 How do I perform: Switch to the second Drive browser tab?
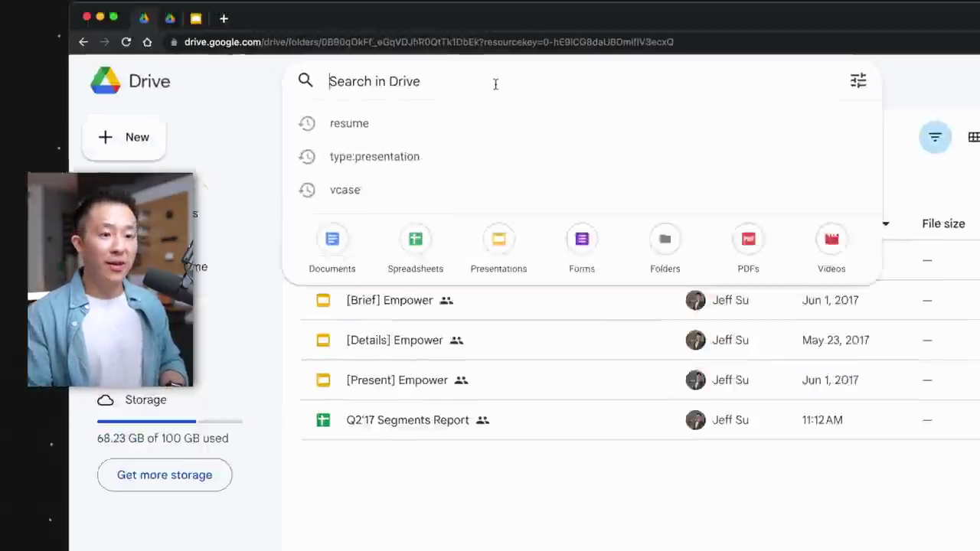[x=170, y=18]
